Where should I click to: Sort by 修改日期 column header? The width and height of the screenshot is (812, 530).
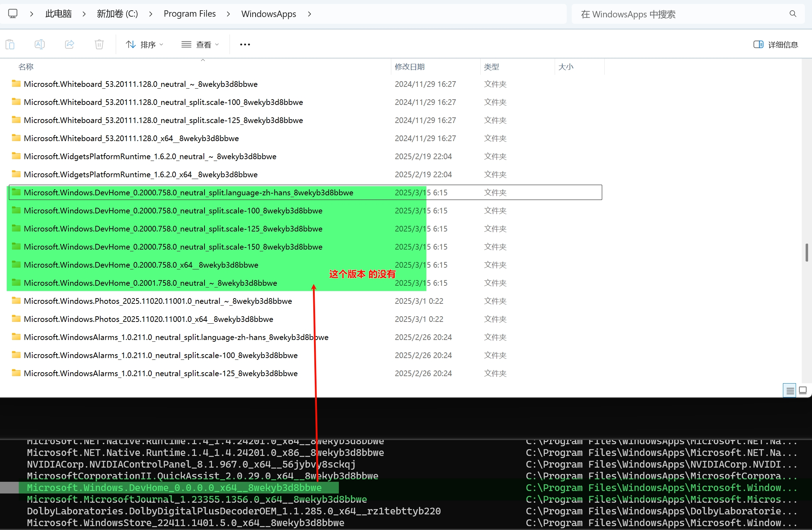coord(410,67)
